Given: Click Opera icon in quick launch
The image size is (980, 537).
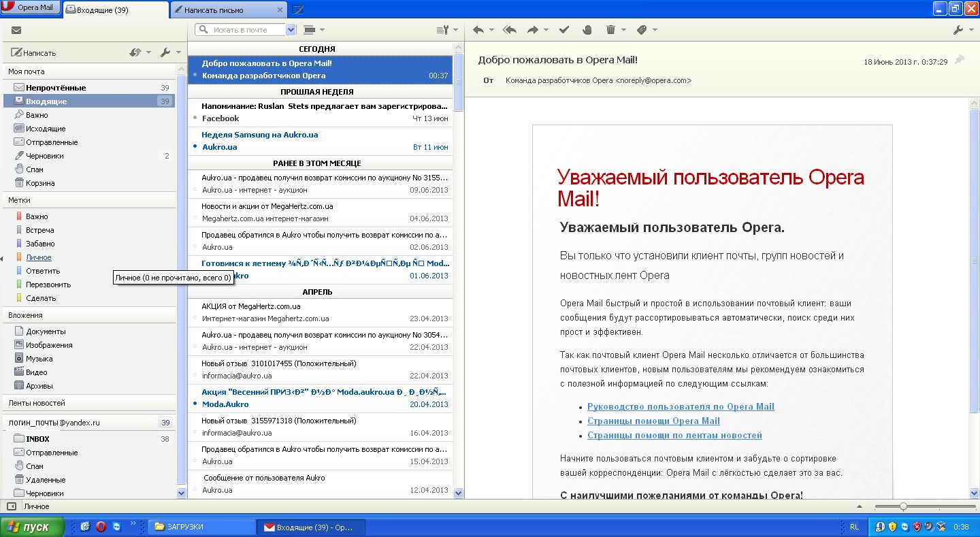Looking at the screenshot, I should coord(101,527).
